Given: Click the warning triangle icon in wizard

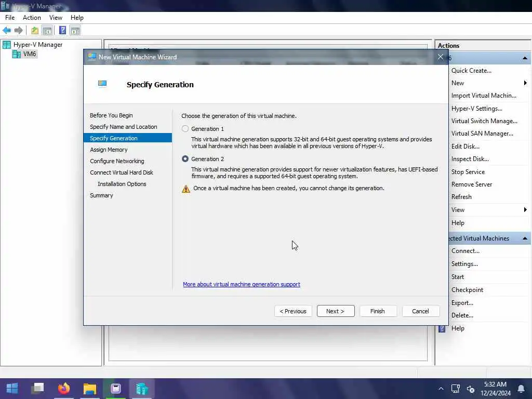Looking at the screenshot, I should pyautogui.click(x=186, y=189).
